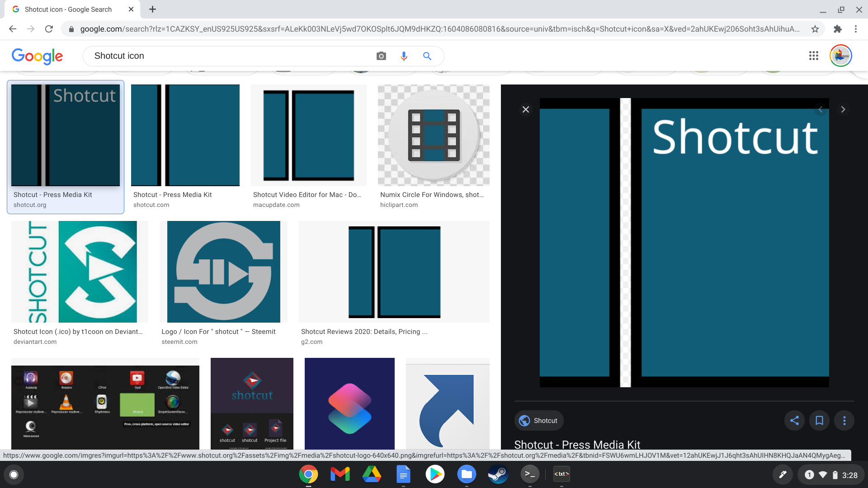Open the Chrome three-dot menu
The width and height of the screenshot is (868, 488).
[x=856, y=29]
